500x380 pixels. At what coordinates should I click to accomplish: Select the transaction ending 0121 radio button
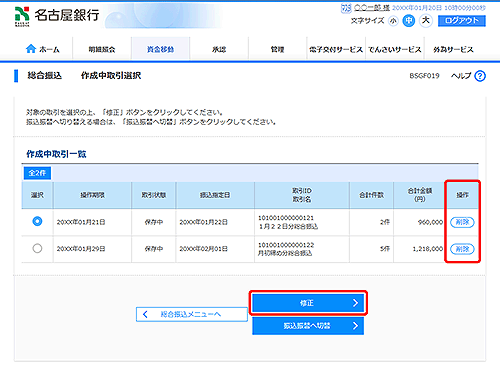click(x=37, y=221)
